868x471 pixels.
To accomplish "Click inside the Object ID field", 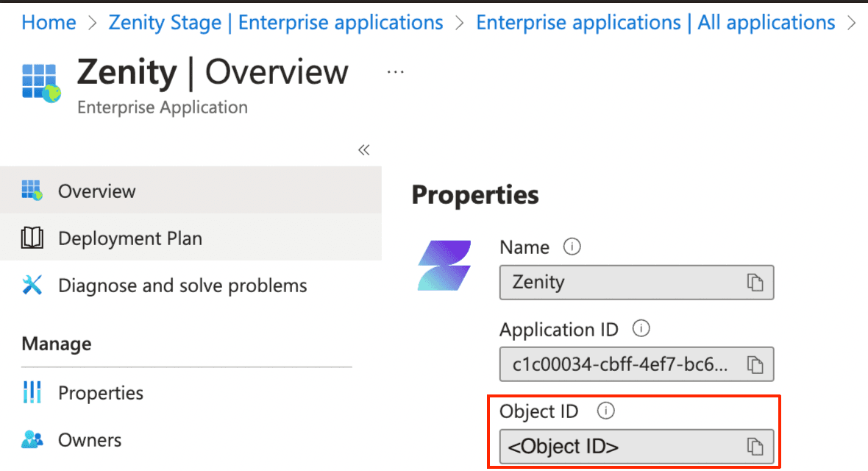I will pyautogui.click(x=636, y=447).
